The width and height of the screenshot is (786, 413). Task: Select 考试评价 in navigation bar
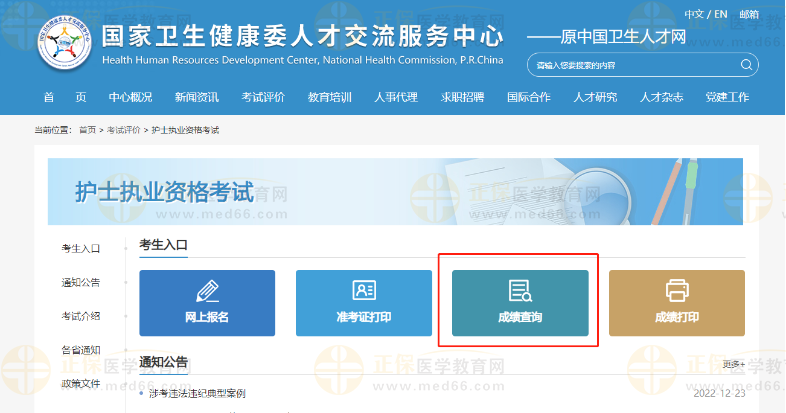click(x=263, y=97)
